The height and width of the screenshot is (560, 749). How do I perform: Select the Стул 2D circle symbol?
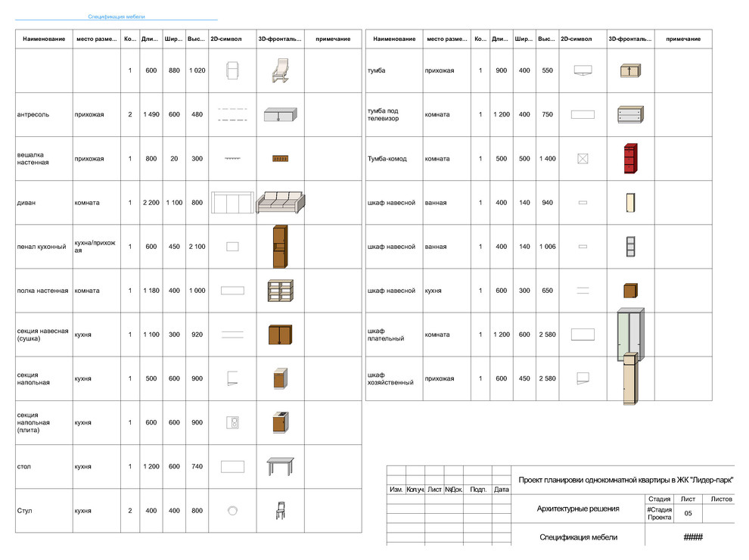pyautogui.click(x=233, y=511)
